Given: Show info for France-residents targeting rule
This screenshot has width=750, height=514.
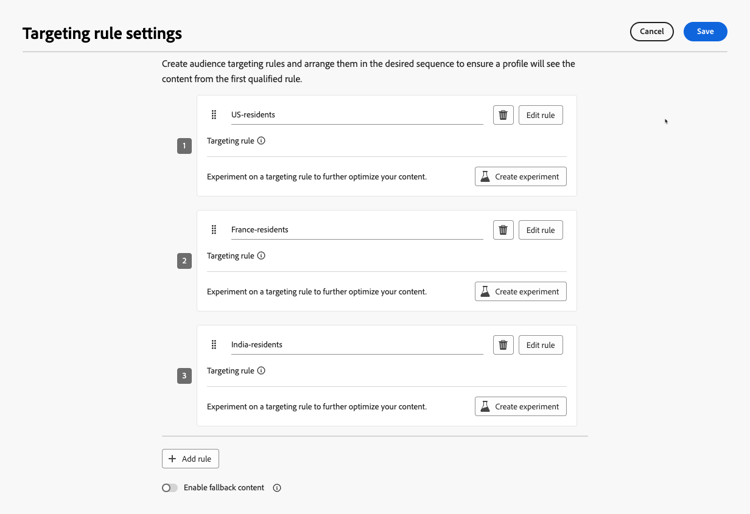Looking at the screenshot, I should click(x=262, y=256).
